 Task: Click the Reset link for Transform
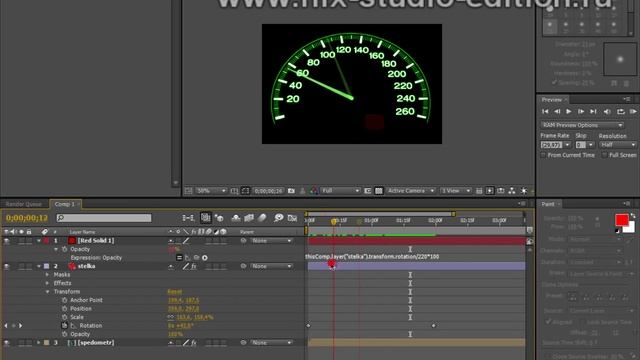(175, 292)
